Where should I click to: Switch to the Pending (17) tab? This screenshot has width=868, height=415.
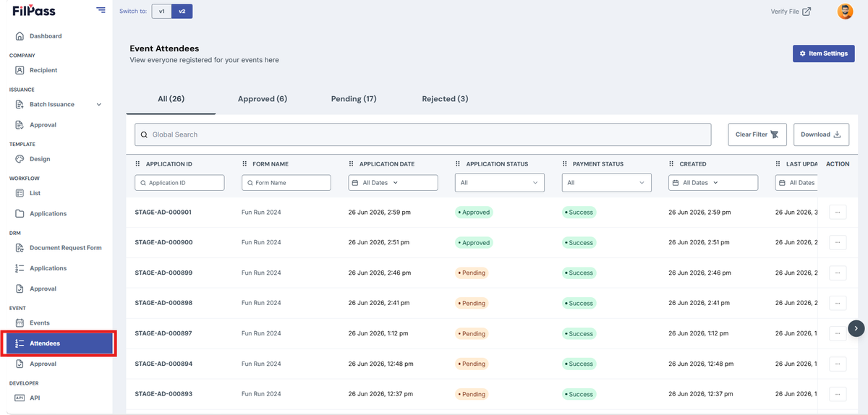click(x=354, y=99)
